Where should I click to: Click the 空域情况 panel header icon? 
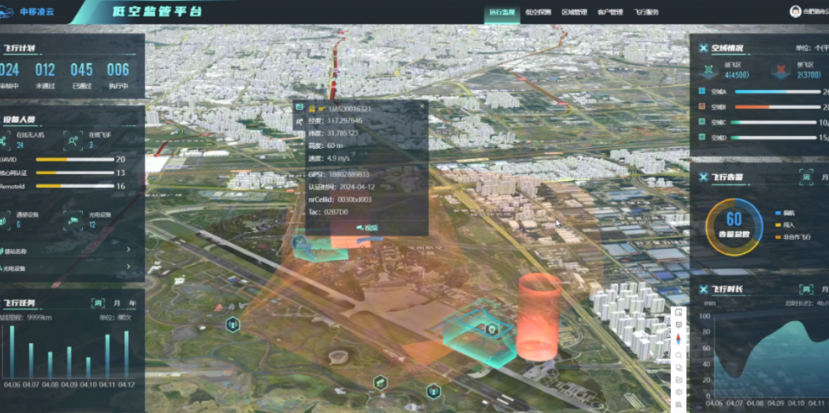point(703,47)
